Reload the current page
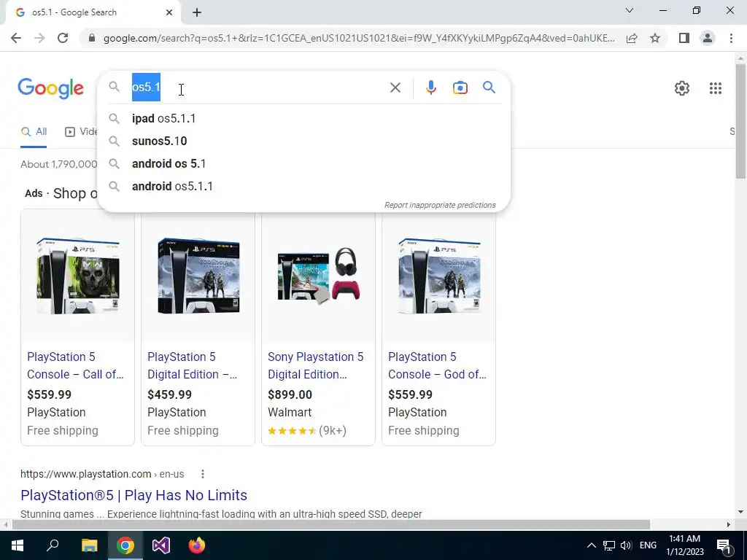The image size is (747, 560). (63, 38)
